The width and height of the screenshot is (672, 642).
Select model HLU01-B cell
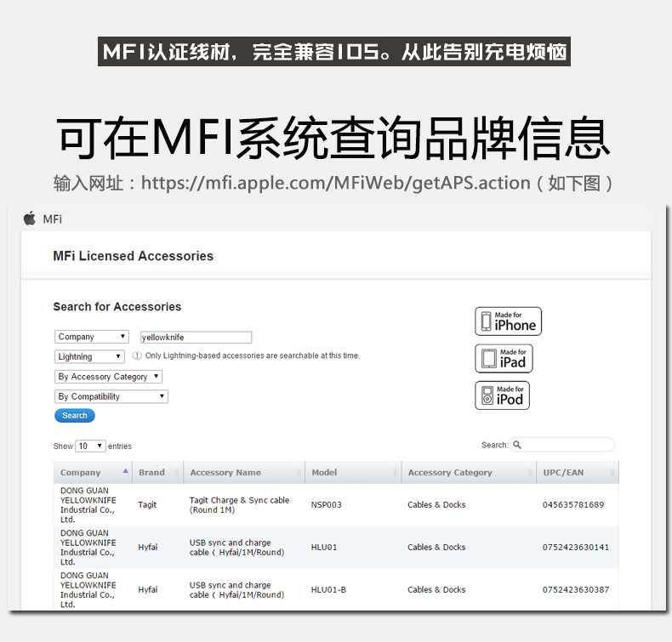click(328, 590)
